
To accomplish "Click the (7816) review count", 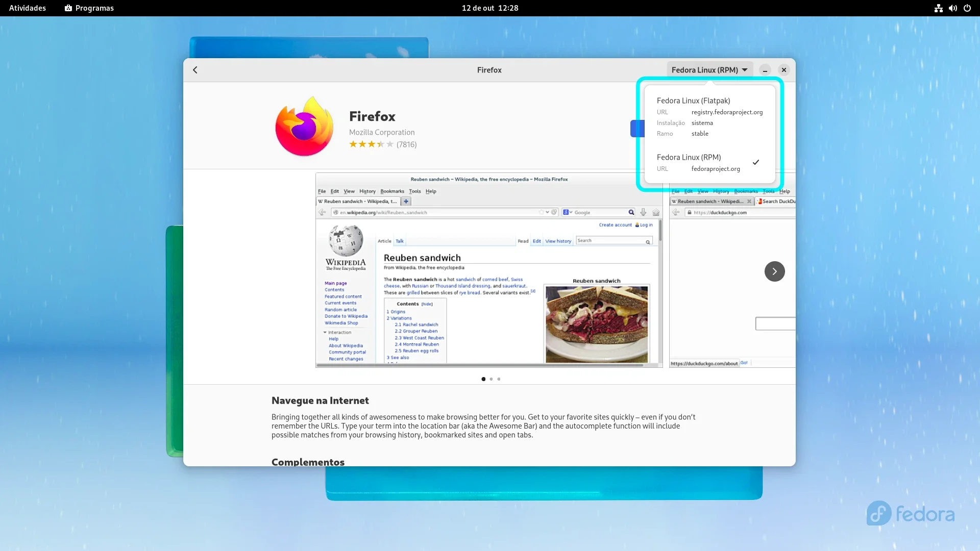I will (x=406, y=144).
